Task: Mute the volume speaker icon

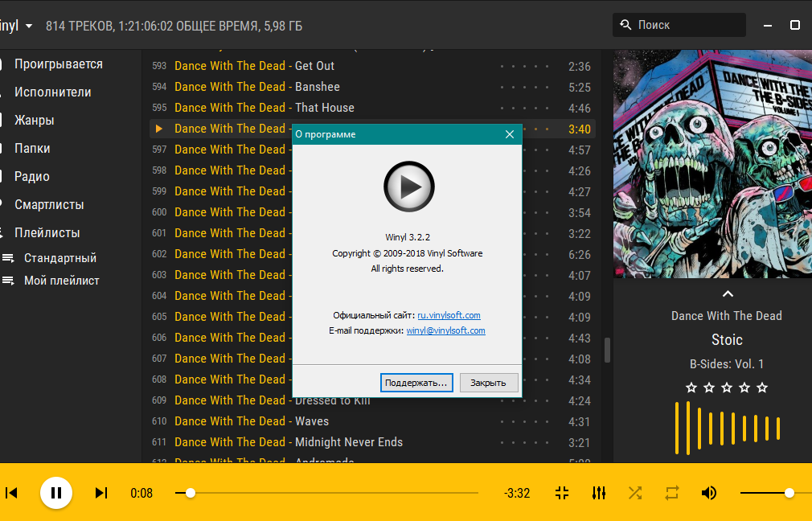Action: coord(709,493)
